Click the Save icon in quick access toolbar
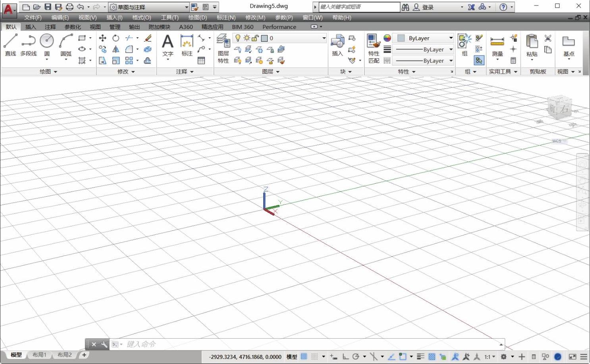Image resolution: width=590 pixels, height=364 pixels. pyautogui.click(x=48, y=7)
